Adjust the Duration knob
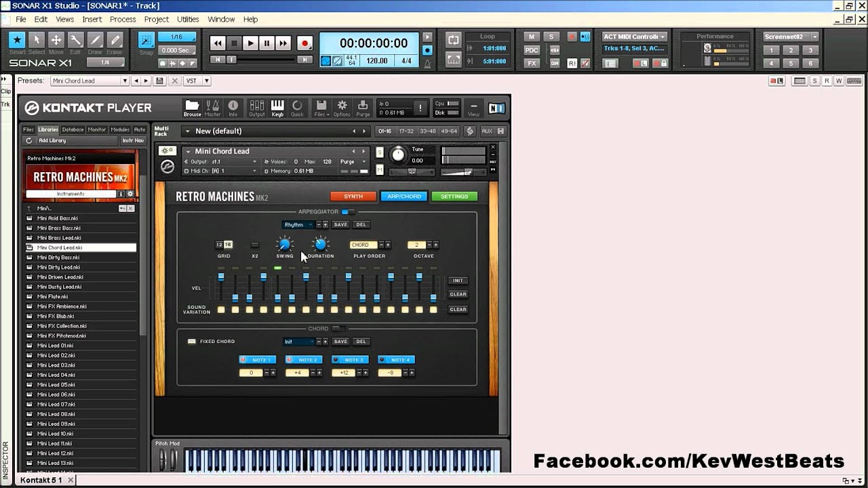868x488 pixels. coord(320,244)
